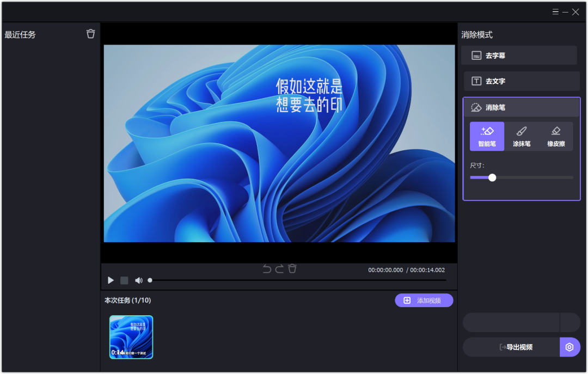Mute the audio with the speaker icon
Image resolution: width=588 pixels, height=374 pixels.
[x=138, y=280]
